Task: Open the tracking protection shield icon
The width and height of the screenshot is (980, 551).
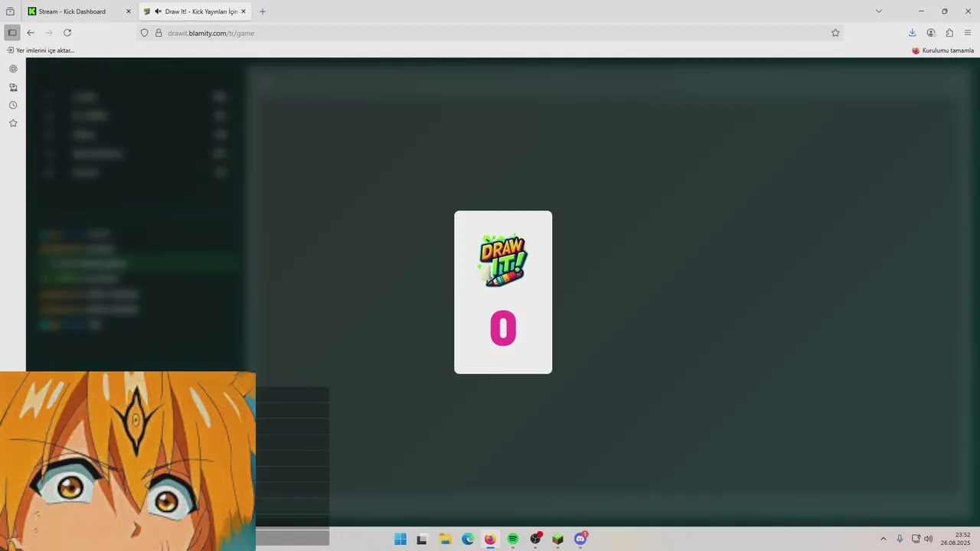Action: pyautogui.click(x=144, y=33)
